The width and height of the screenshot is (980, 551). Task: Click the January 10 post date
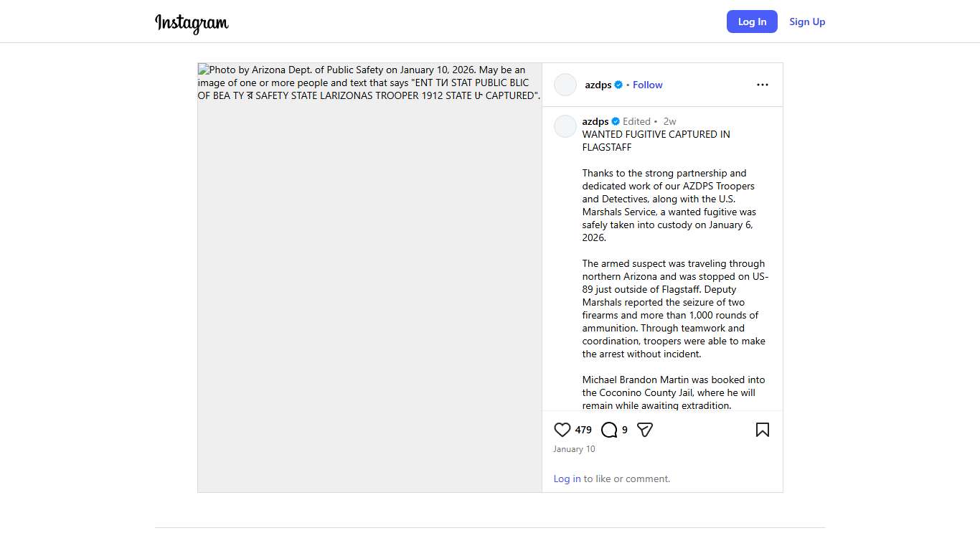point(574,449)
